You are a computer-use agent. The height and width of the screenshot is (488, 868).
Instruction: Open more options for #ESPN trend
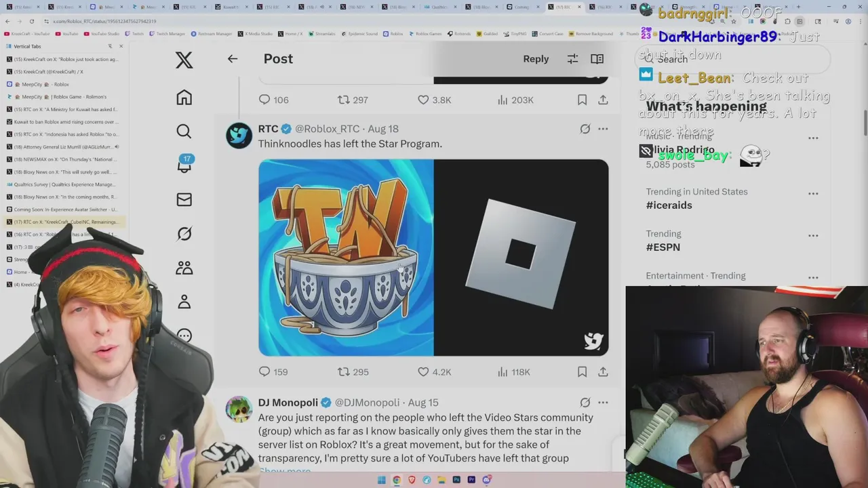point(813,236)
